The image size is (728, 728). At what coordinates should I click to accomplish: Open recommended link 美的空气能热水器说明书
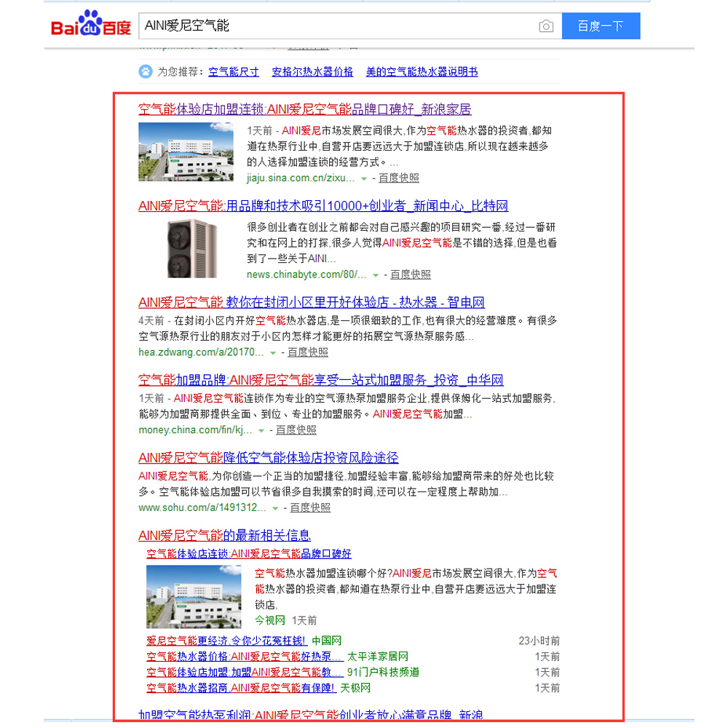422,72
